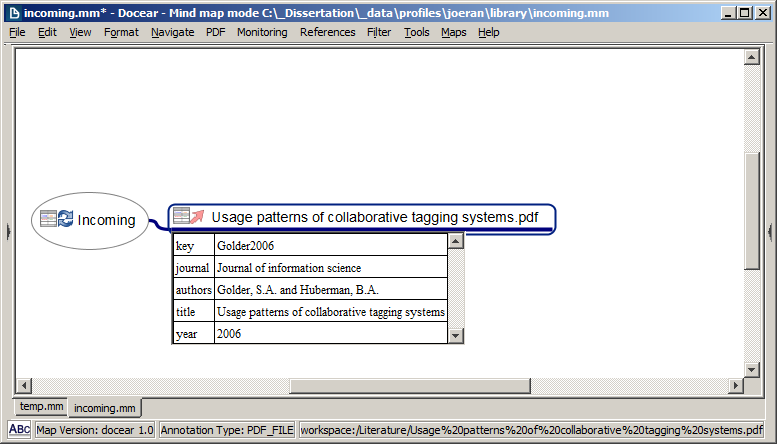
Task: Expand the right side panel handle
Action: point(770,231)
